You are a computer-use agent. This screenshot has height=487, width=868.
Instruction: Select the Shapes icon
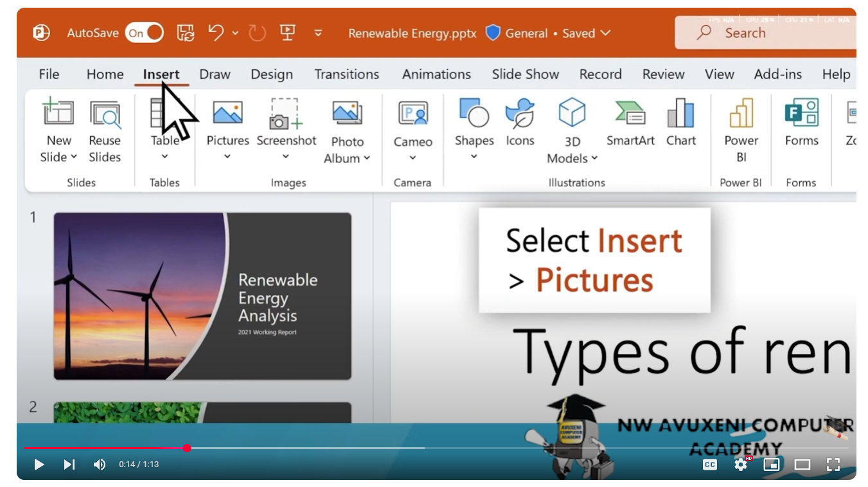click(x=474, y=114)
